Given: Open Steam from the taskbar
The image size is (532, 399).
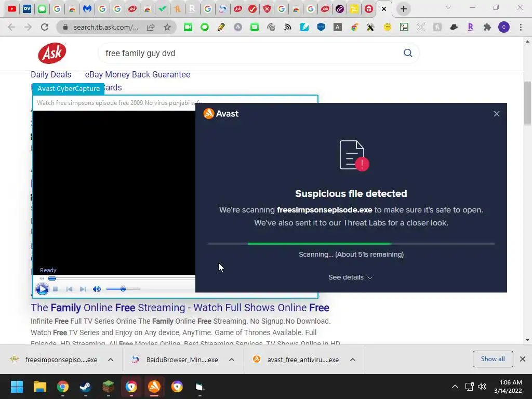Looking at the screenshot, I should tap(86, 387).
